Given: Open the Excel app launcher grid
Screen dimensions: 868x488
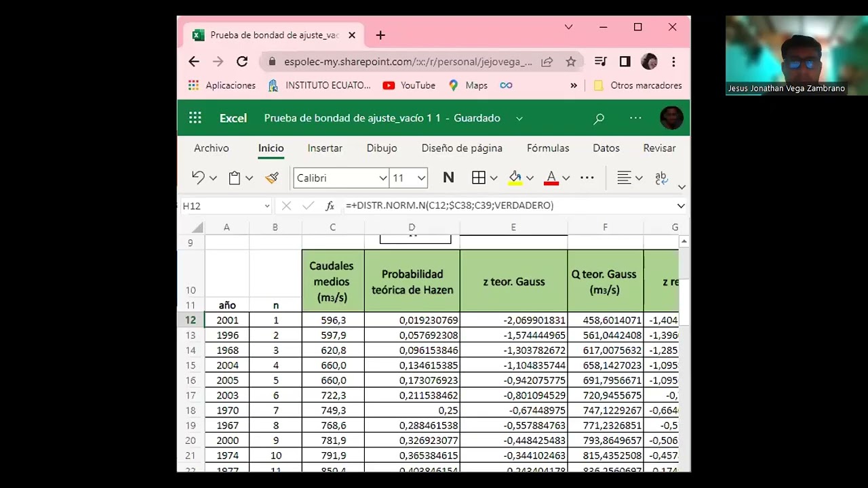Looking at the screenshot, I should pos(195,118).
